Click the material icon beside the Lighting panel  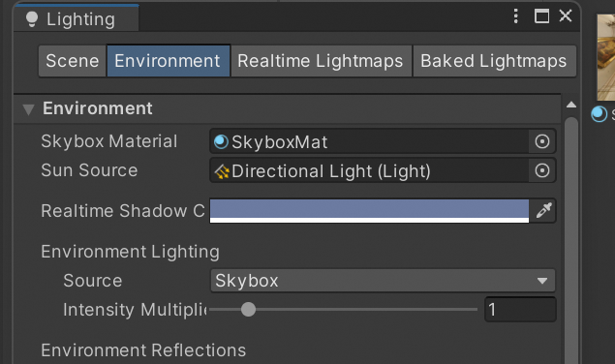pos(599,114)
